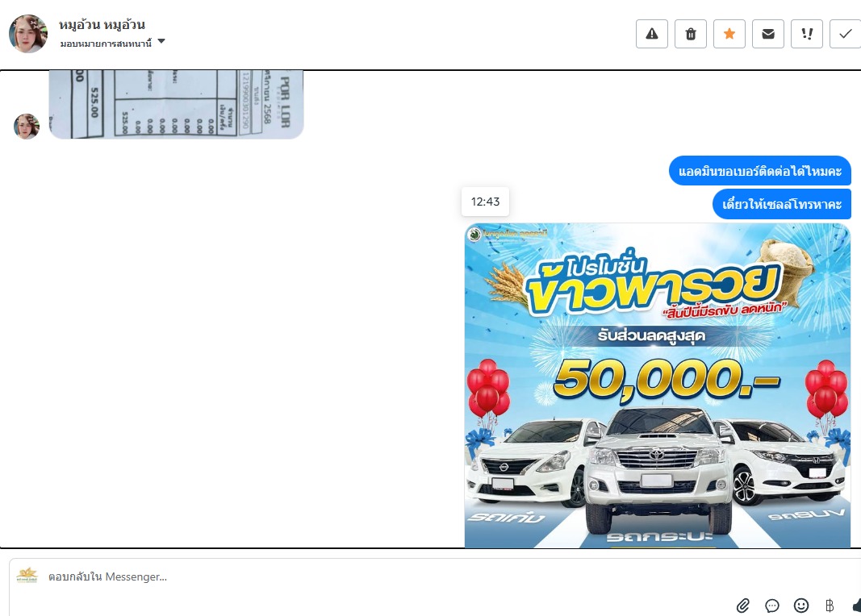Click the Baht currency symbol icon
The image size is (861, 616).
point(830,606)
